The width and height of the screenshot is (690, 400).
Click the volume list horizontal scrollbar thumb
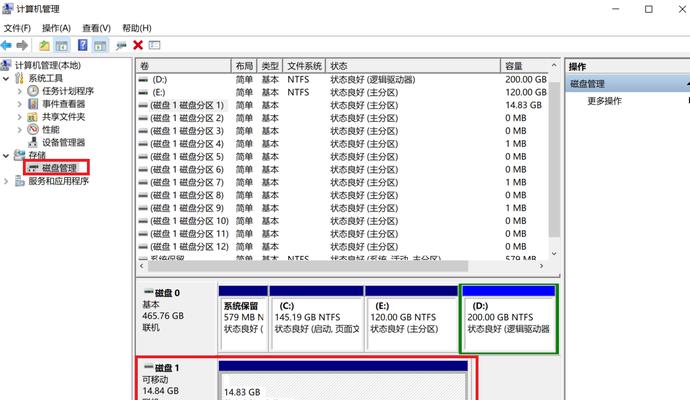click(x=308, y=266)
